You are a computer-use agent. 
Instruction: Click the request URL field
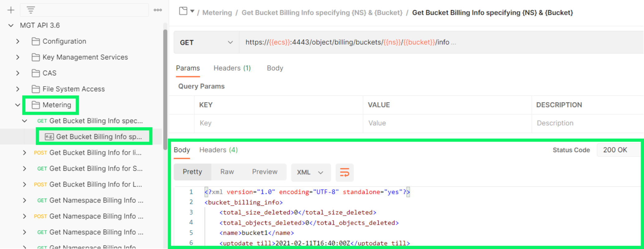441,42
